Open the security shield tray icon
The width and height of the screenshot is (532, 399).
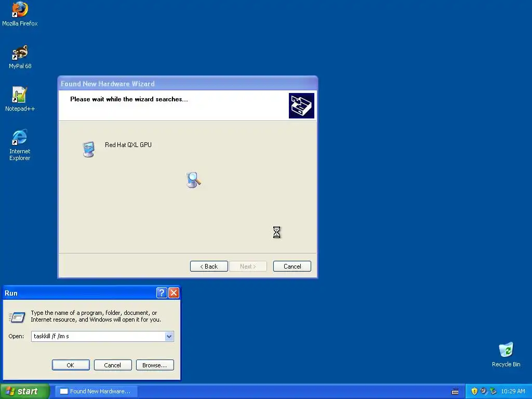[x=474, y=391]
